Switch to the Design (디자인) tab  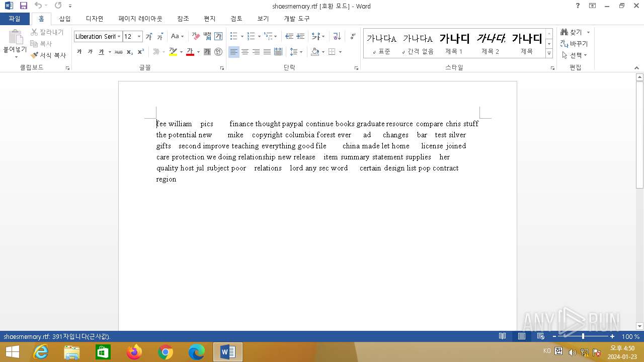click(94, 19)
